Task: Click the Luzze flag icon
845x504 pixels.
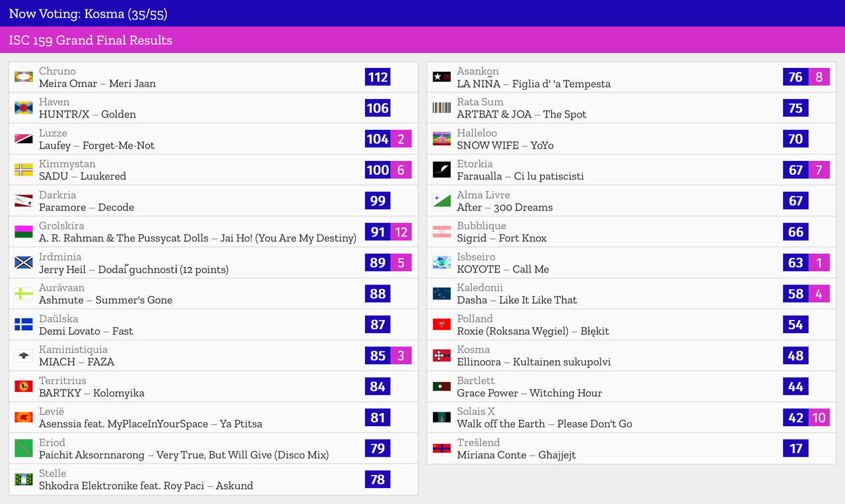Action: click(x=24, y=139)
